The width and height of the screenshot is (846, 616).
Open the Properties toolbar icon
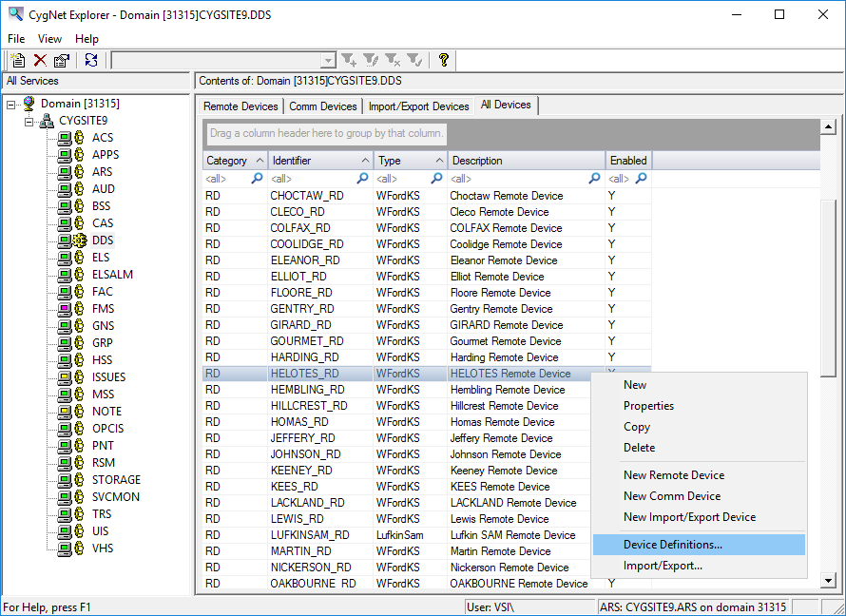[62, 60]
